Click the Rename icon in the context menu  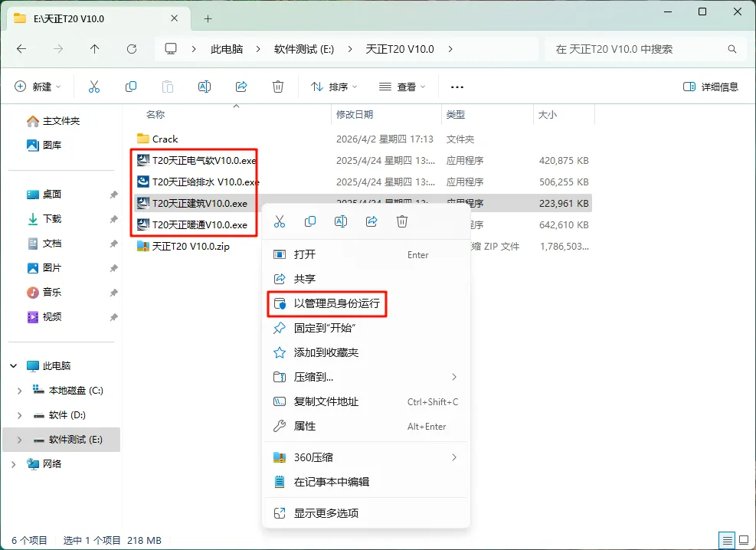click(x=341, y=221)
